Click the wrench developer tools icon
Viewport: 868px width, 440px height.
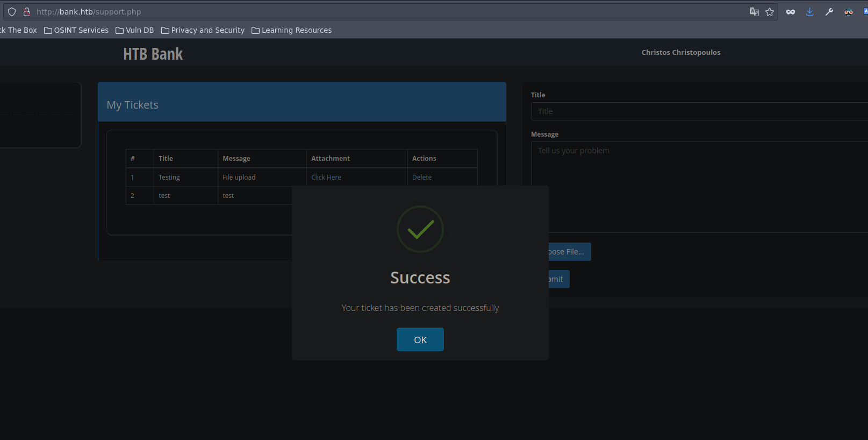(829, 12)
